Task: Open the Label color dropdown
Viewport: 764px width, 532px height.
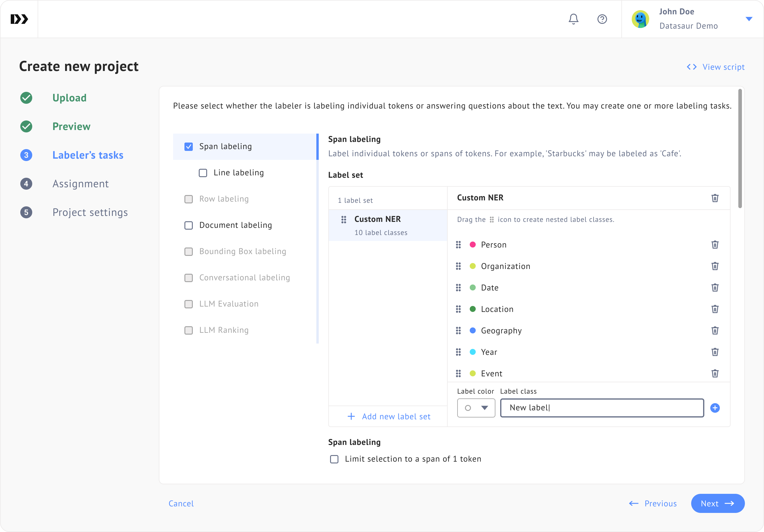Action: pyautogui.click(x=476, y=408)
